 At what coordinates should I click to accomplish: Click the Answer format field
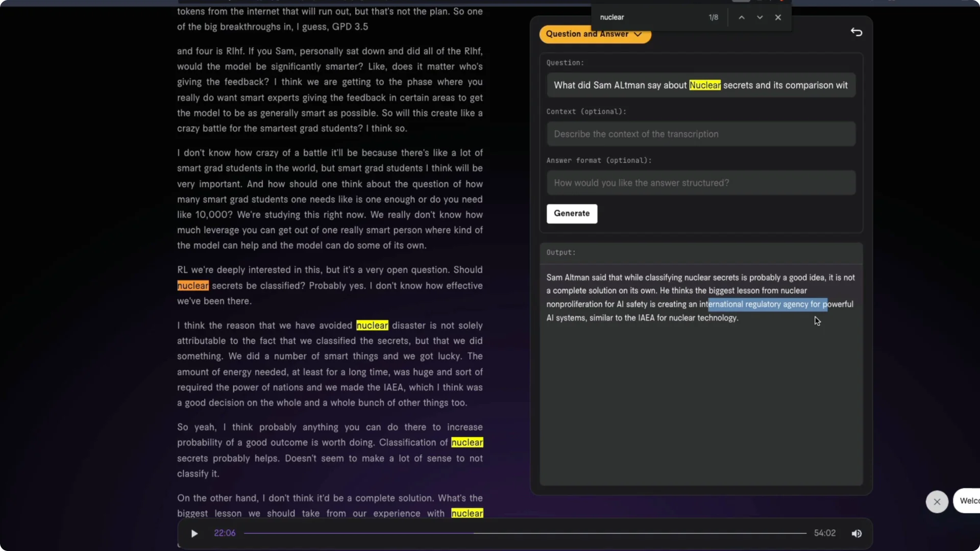(700, 183)
